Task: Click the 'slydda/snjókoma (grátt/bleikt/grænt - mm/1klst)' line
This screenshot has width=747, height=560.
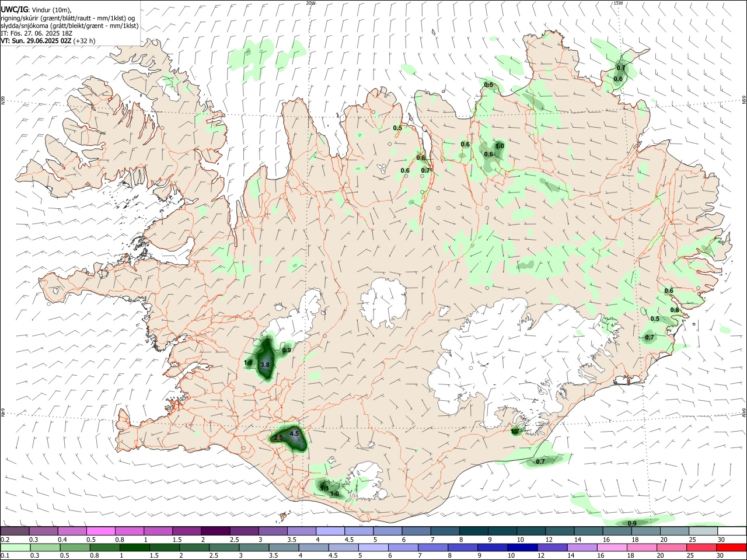Action: [x=70, y=26]
